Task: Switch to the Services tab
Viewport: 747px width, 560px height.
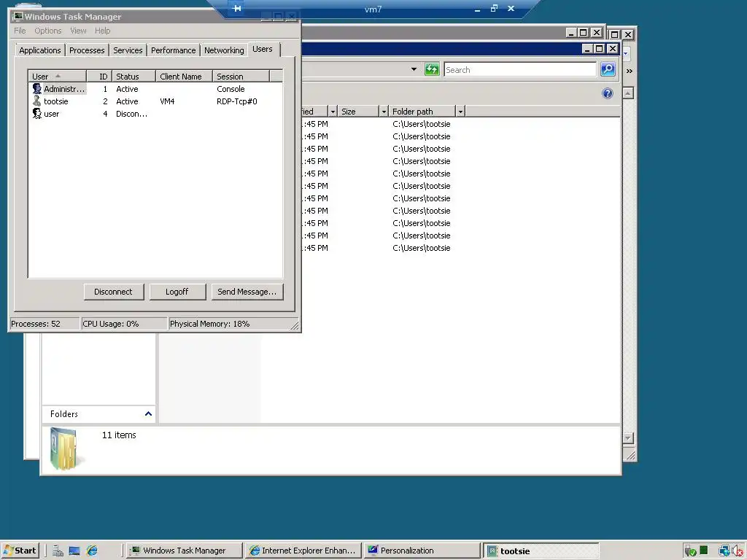Action: 128,50
